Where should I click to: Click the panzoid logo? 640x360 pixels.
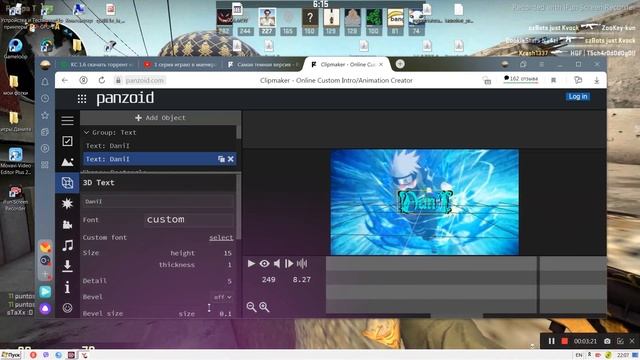125,98
